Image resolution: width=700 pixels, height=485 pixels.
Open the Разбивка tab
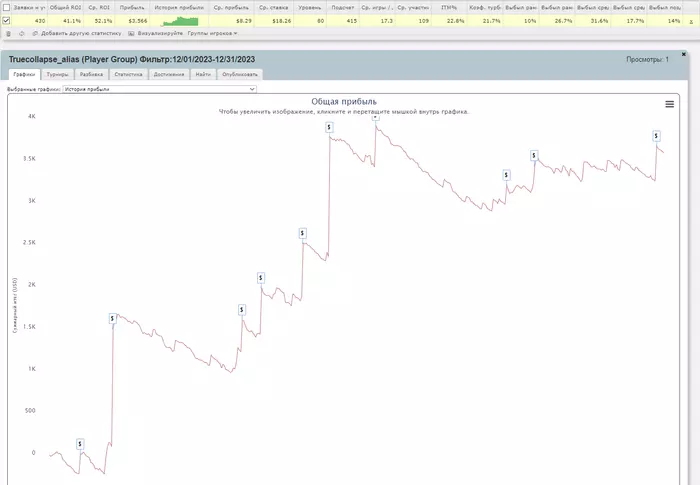point(92,74)
